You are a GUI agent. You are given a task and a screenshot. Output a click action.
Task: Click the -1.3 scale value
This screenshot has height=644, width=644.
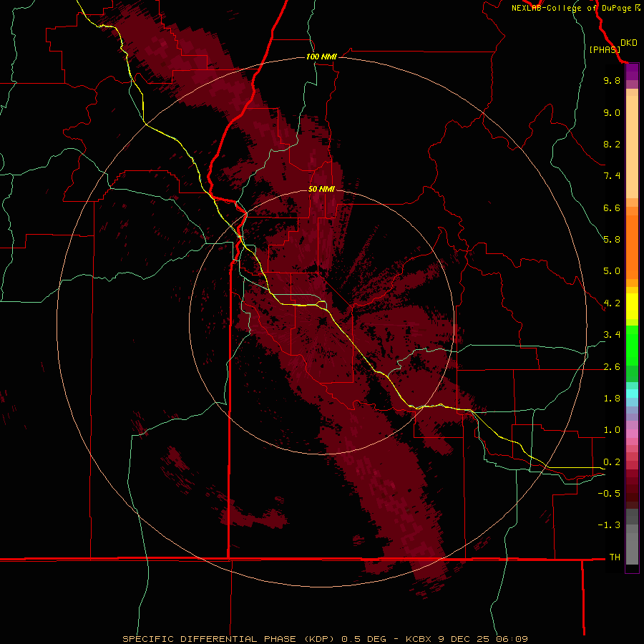pyautogui.click(x=609, y=525)
